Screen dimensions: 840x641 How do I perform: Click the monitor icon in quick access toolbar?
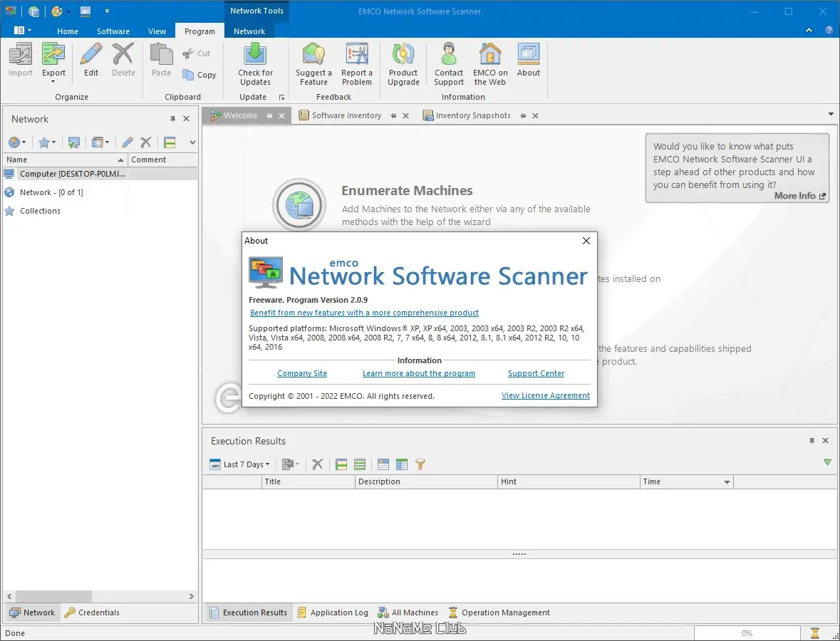pos(85,11)
